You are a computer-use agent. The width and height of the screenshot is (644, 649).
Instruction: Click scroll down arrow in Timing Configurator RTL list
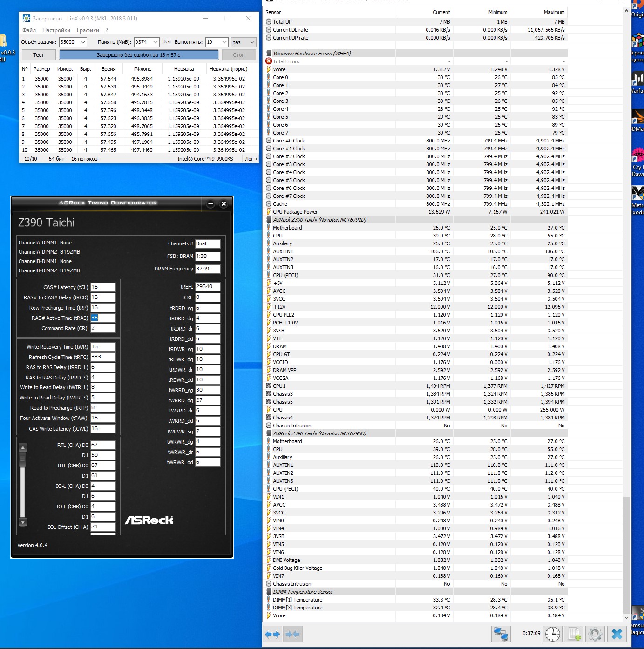click(23, 522)
